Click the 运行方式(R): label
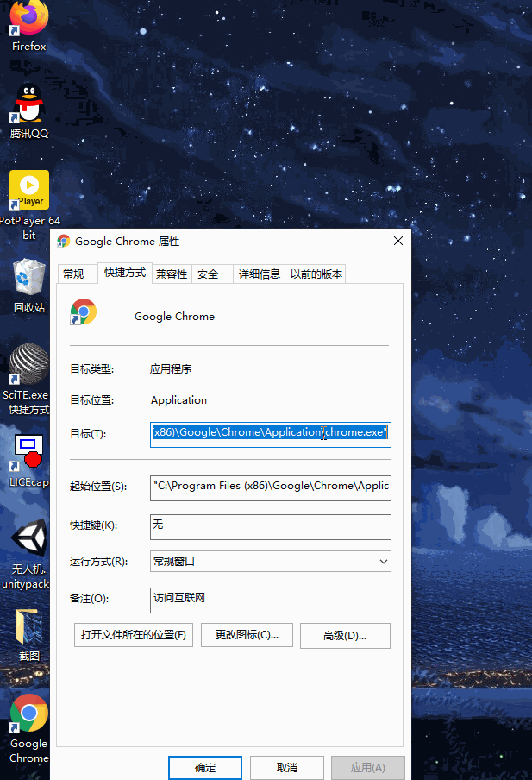The height and width of the screenshot is (780, 532). (99, 562)
